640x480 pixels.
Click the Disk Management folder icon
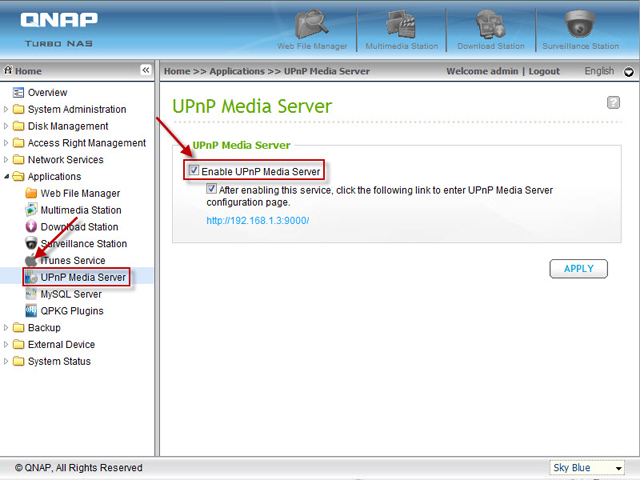coord(18,126)
